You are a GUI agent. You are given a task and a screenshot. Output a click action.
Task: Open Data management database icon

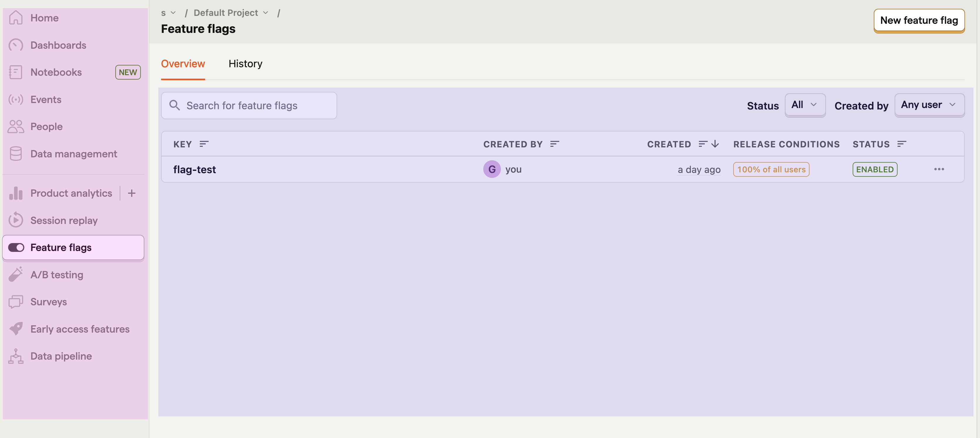coord(16,154)
